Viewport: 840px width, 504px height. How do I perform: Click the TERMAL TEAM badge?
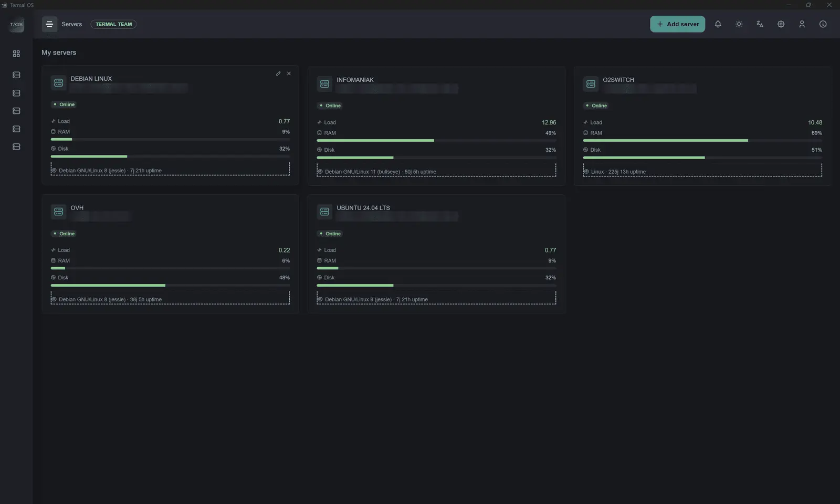click(x=113, y=24)
